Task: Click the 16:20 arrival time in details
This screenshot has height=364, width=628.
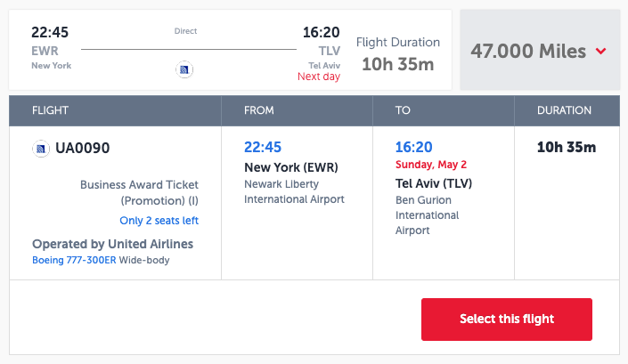Action: pyautogui.click(x=414, y=148)
